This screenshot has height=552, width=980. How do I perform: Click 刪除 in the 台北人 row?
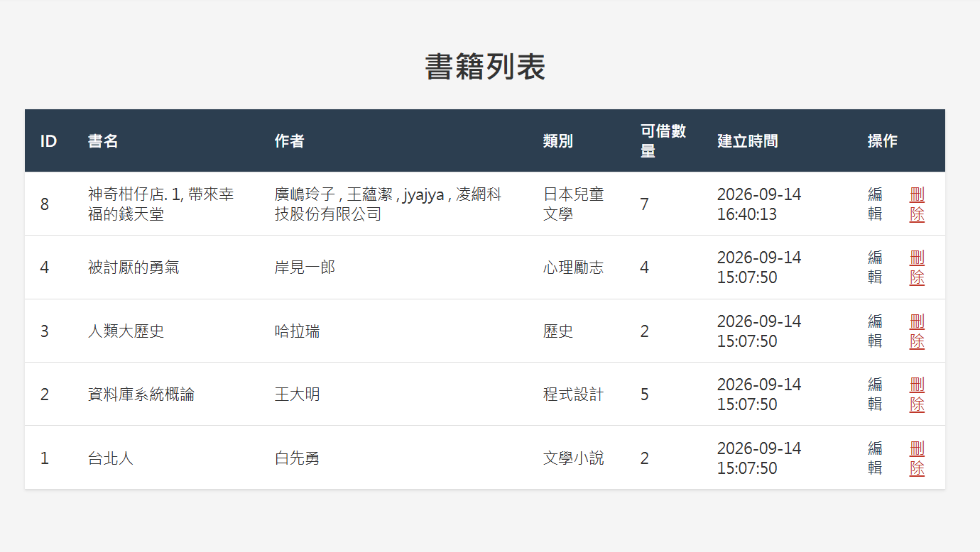(917, 458)
